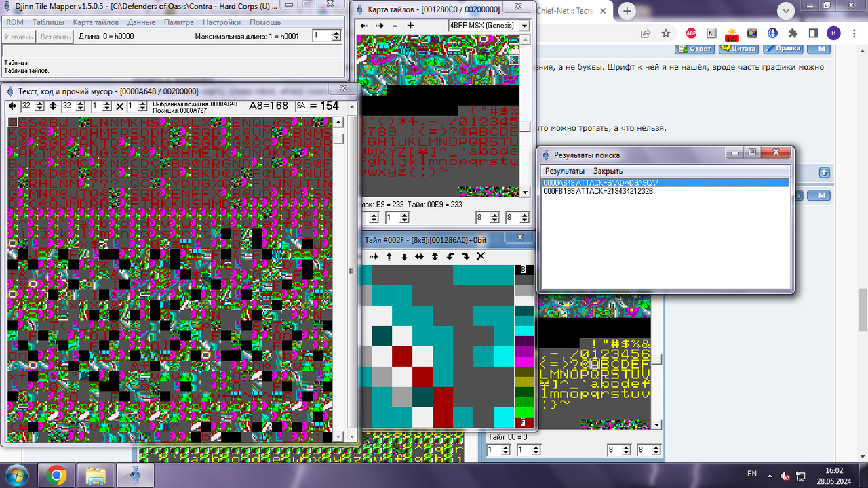This screenshot has height=488, width=868.
Task: Click the right arrow icon in tile map toolbar
Action: tap(380, 26)
